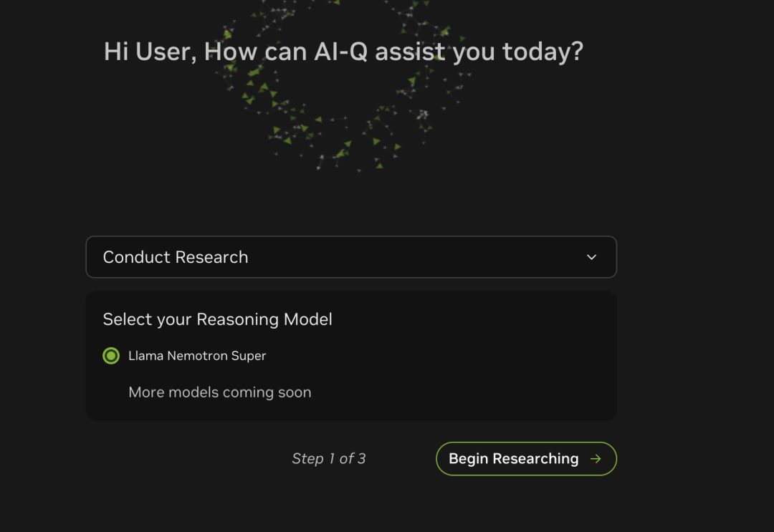Image resolution: width=774 pixels, height=532 pixels.
Task: Expand the task type combo box
Action: [x=351, y=257]
